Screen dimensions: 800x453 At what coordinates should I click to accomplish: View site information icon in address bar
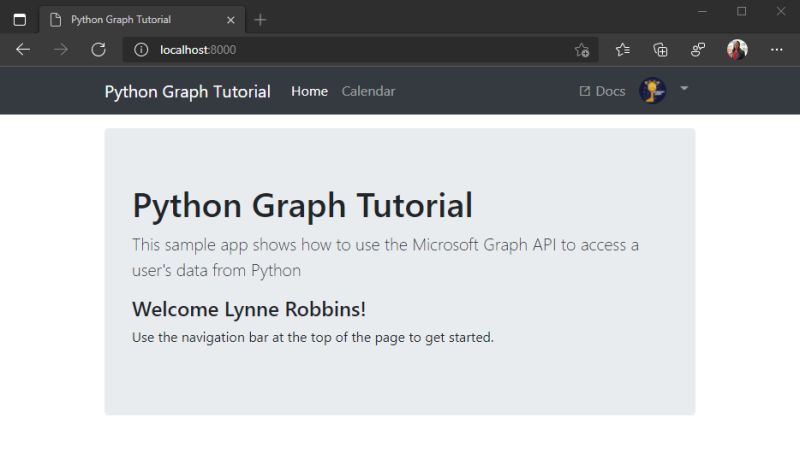click(141, 49)
